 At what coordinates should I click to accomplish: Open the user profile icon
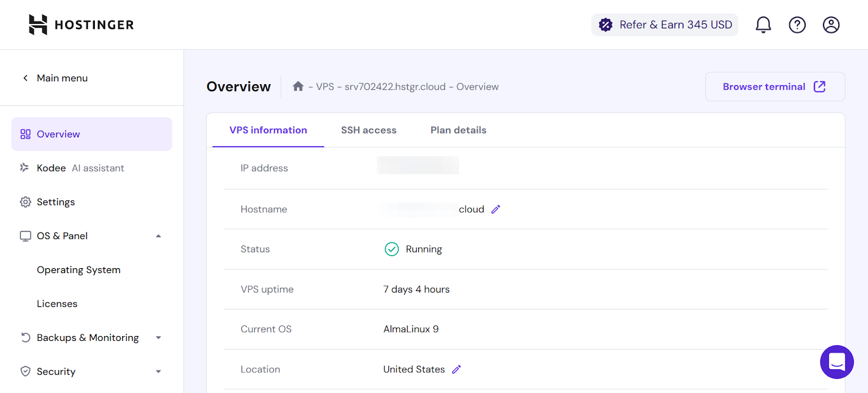click(831, 24)
